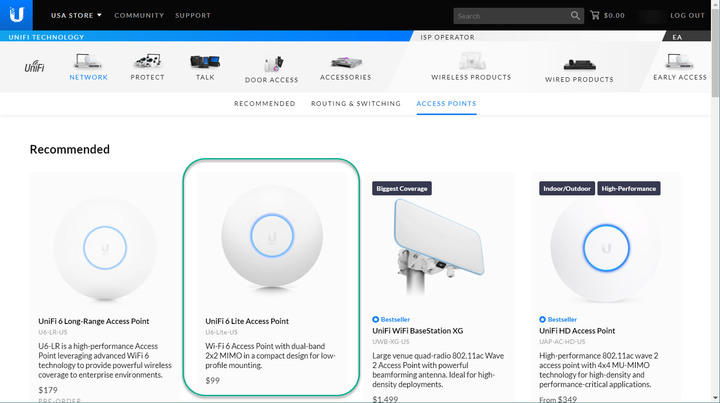Open the Recommended sub-tab
Image resolution: width=720 pixels, height=403 pixels.
[x=264, y=103]
